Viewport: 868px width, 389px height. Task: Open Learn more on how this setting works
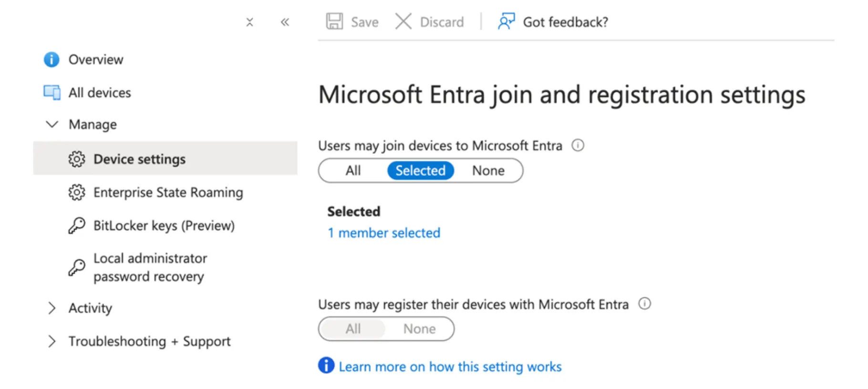450,367
